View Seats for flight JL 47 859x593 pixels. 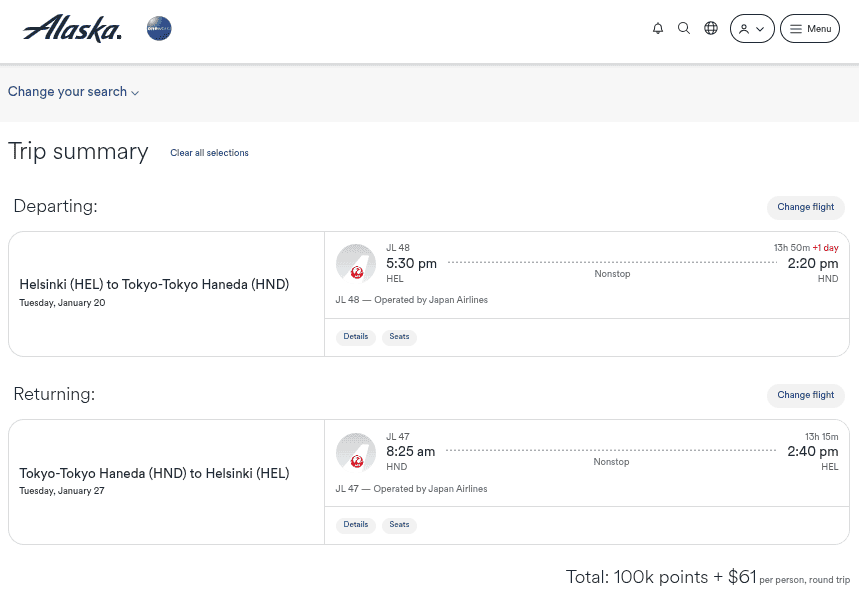click(x=399, y=524)
